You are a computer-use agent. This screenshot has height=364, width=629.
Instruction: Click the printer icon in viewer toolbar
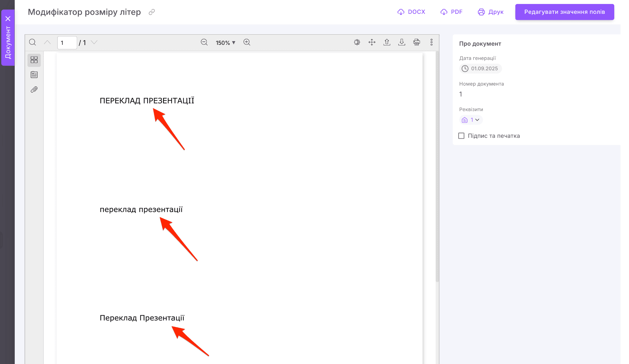(x=417, y=42)
